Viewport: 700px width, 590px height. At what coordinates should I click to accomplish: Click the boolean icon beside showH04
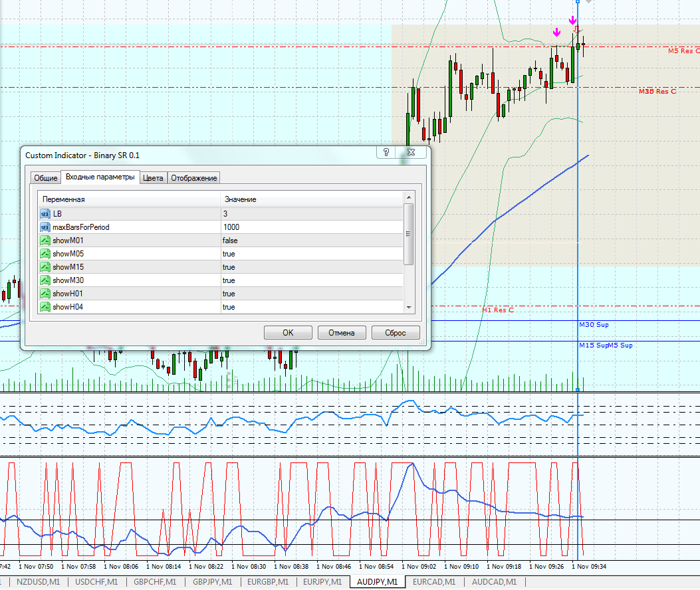(45, 307)
